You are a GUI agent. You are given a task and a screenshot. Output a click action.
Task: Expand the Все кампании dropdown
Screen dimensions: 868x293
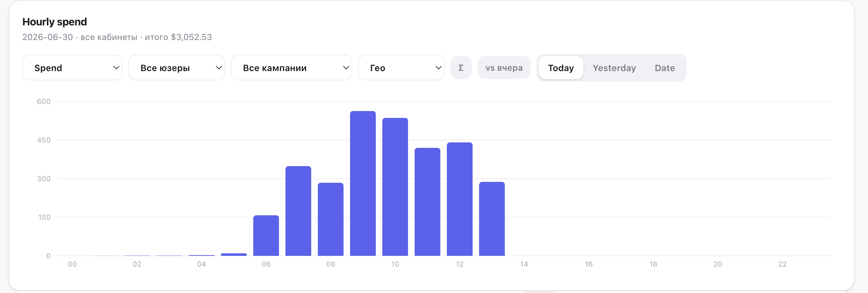click(x=291, y=68)
